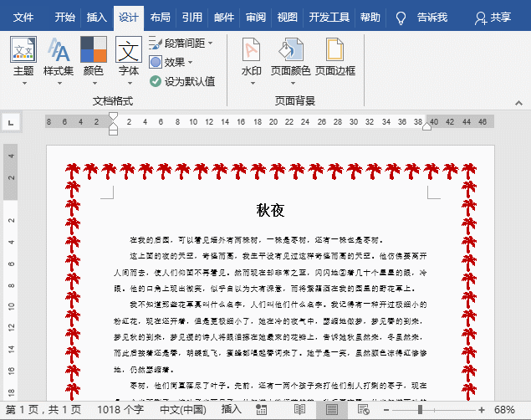This screenshot has width=531, height=420.
Task: Open the 文件 file tab
Action: 23,18
